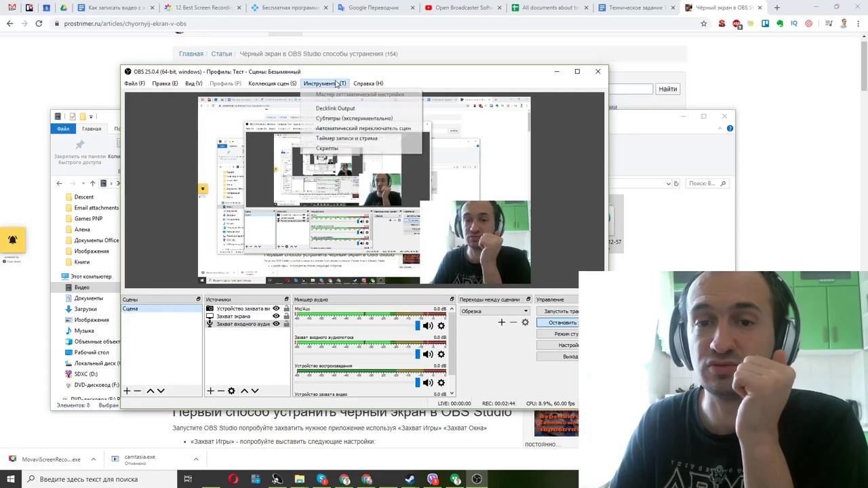The width and height of the screenshot is (868, 488).
Task: Move the source up in the Sources panel
Action: click(244, 391)
